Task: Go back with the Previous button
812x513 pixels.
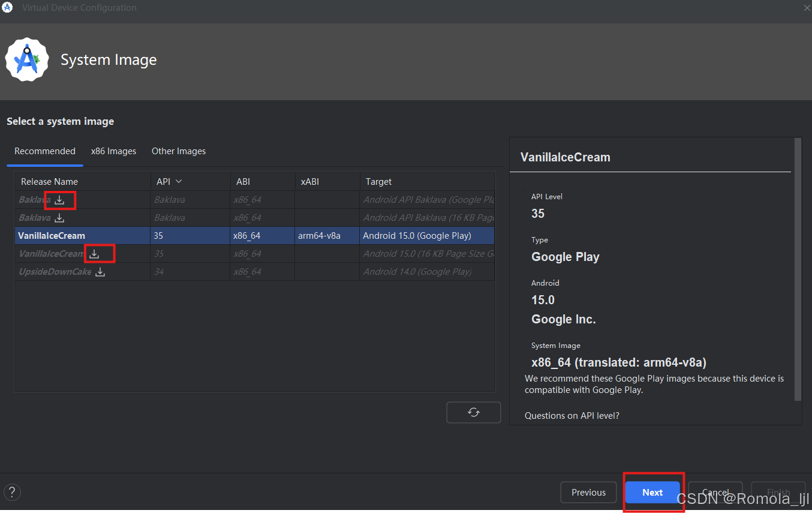Action: [588, 492]
